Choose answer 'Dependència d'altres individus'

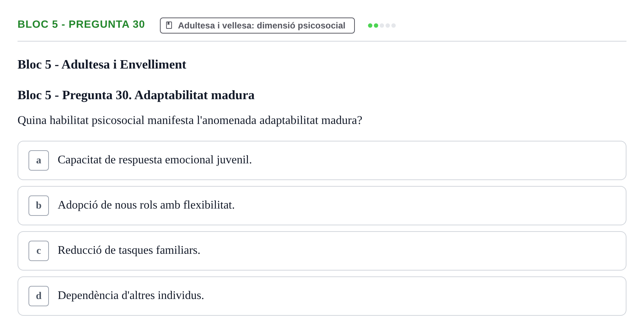pos(131,296)
